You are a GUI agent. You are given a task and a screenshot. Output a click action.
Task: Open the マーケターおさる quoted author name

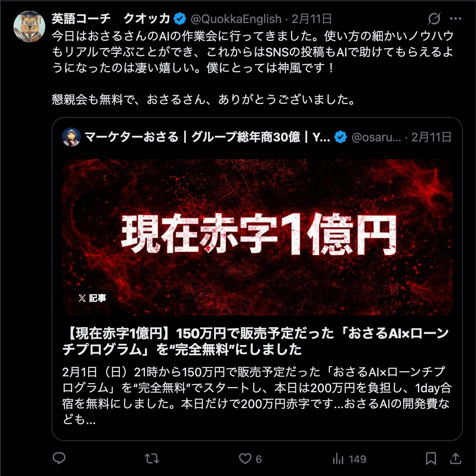[207, 137]
